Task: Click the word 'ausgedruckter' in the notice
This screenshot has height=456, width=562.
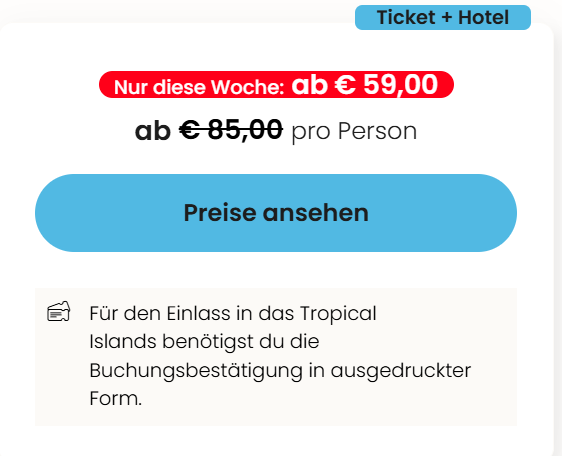Action: click(401, 371)
